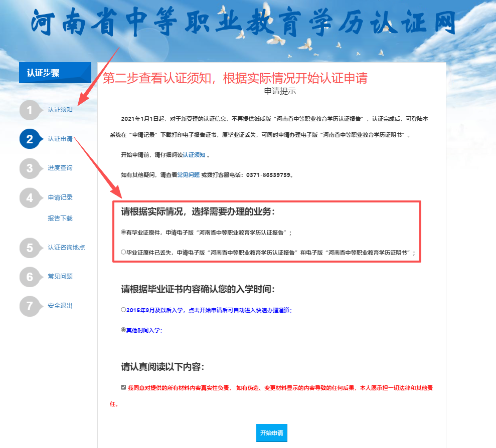Click the step 1 circle icon
The image size is (496, 448).
(x=30, y=110)
